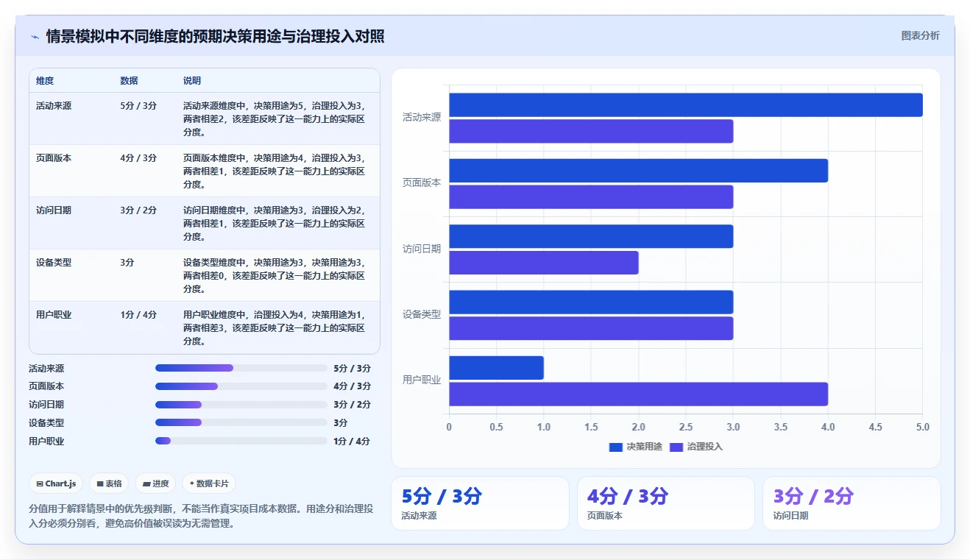The image size is (970, 560).
Task: Click the 用户职业 治理投入 bar in the chart
Action: pos(638,394)
